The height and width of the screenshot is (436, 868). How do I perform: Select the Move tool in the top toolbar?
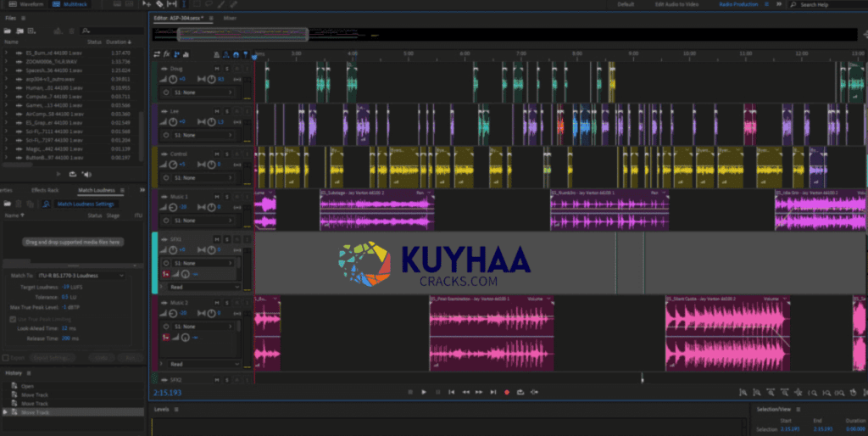[147, 4]
